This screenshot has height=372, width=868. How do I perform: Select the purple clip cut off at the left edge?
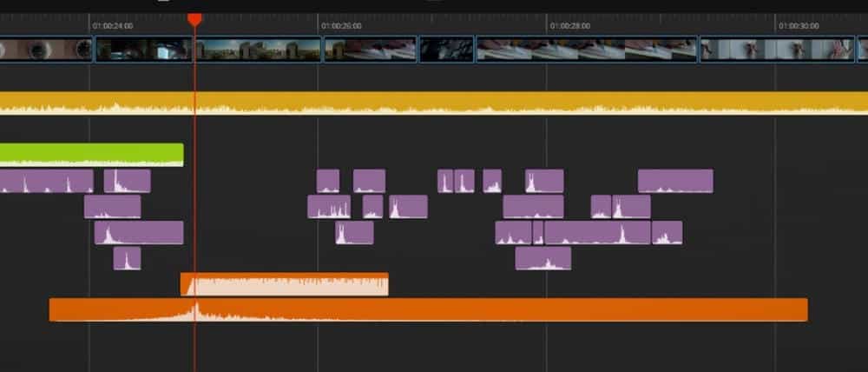click(x=47, y=182)
